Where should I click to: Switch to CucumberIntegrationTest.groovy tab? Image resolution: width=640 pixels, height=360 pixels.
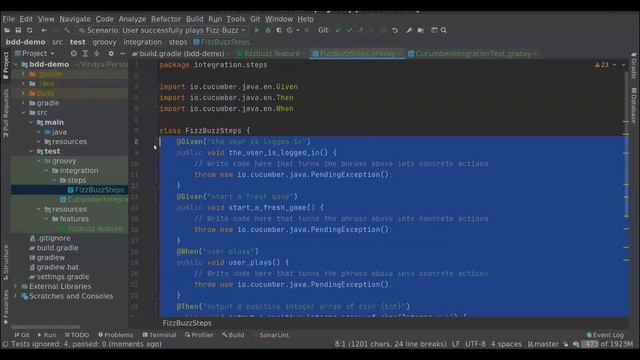click(x=473, y=53)
